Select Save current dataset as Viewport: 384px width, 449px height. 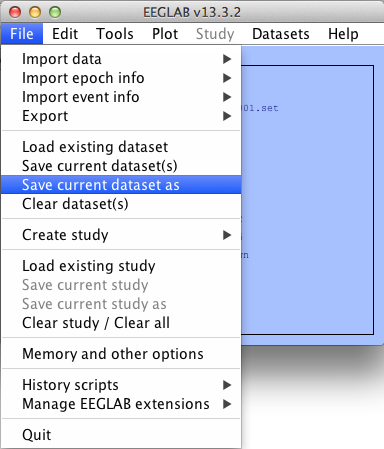tap(121, 185)
